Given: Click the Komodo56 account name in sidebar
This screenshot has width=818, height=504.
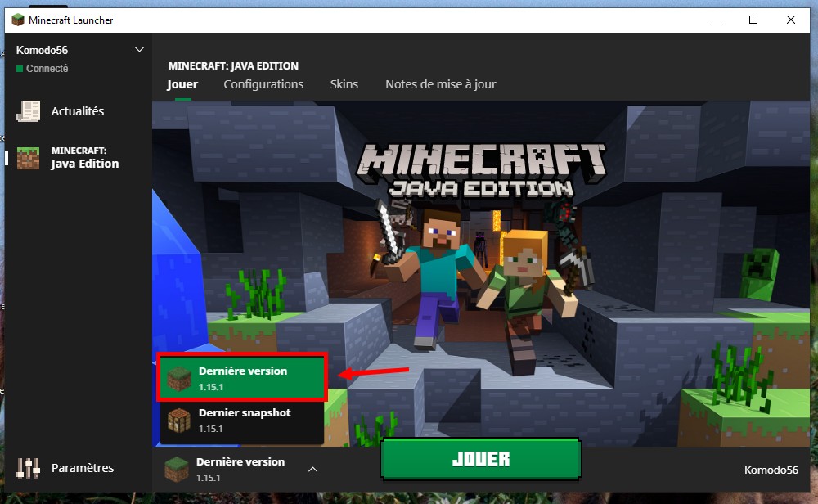Looking at the screenshot, I should click(x=42, y=50).
